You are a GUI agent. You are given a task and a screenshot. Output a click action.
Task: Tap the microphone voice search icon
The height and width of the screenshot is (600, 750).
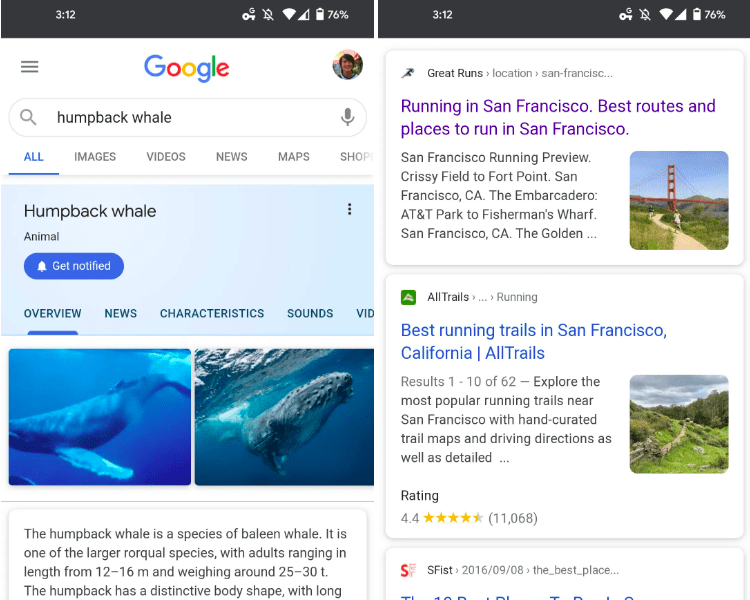click(x=347, y=117)
